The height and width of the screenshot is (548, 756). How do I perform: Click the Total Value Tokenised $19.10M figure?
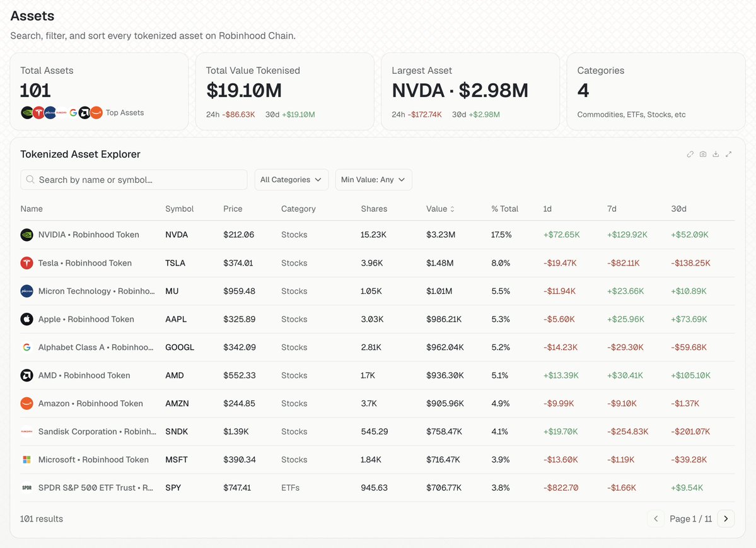point(244,91)
